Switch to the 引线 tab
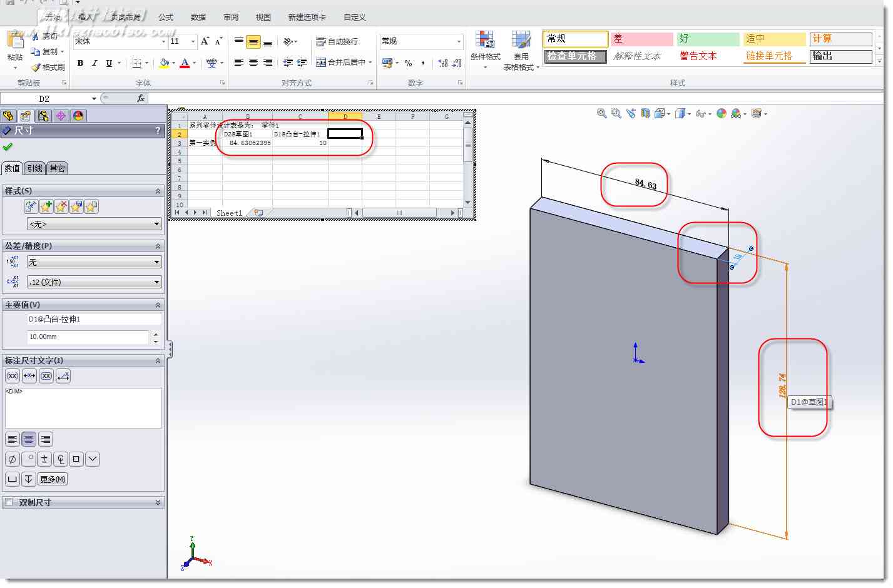This screenshot has width=893, height=588. (35, 168)
